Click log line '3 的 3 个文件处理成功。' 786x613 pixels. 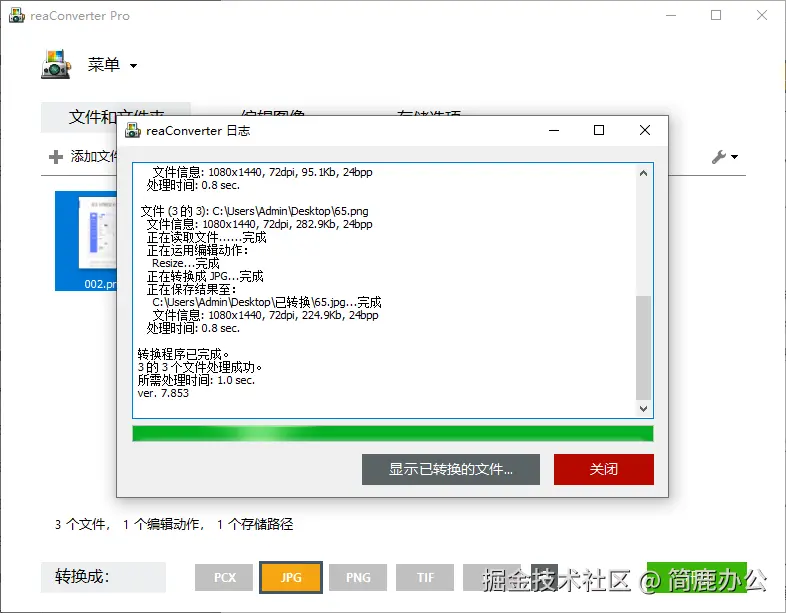pyautogui.click(x=200, y=367)
